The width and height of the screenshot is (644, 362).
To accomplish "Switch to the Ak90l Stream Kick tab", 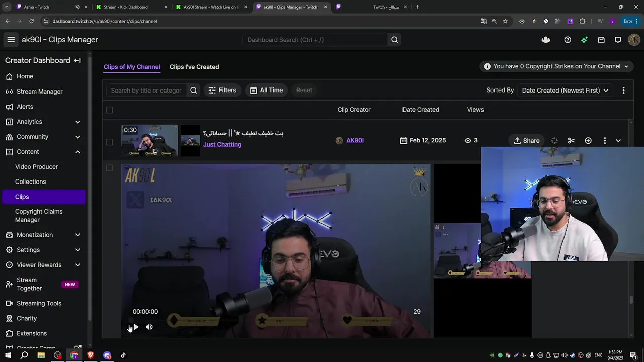I will (210, 7).
